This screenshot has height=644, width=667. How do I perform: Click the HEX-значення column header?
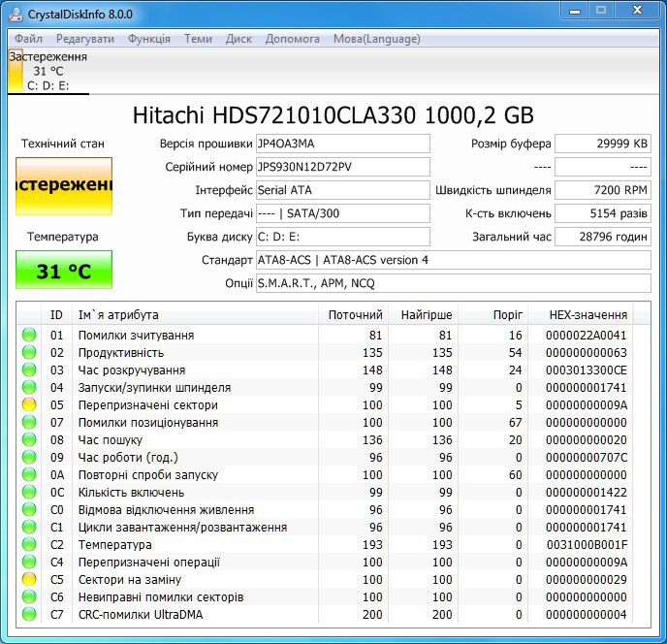(580, 315)
